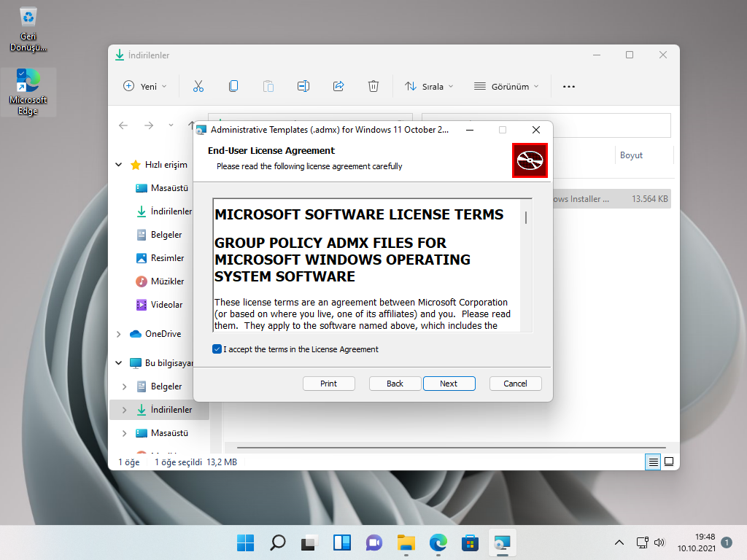
Task: Open Microsoft Edge from taskbar
Action: pyautogui.click(x=438, y=542)
